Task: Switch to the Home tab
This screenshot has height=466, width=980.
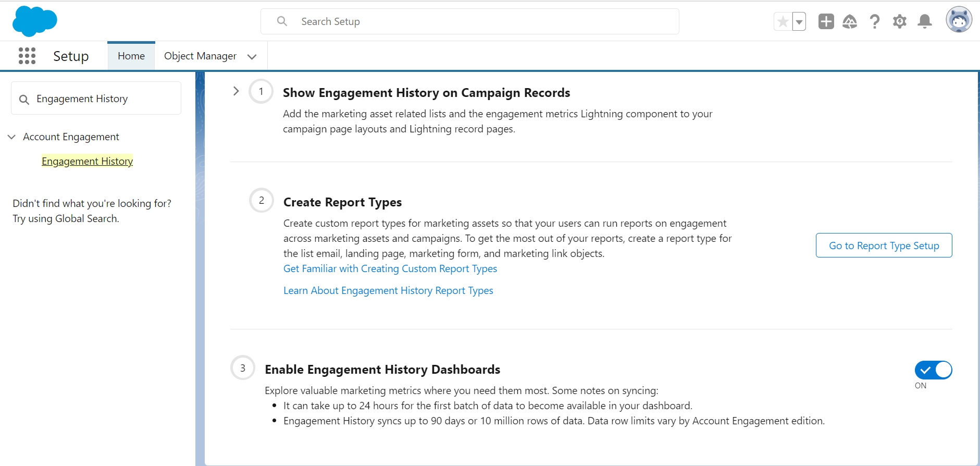Action: [131, 56]
